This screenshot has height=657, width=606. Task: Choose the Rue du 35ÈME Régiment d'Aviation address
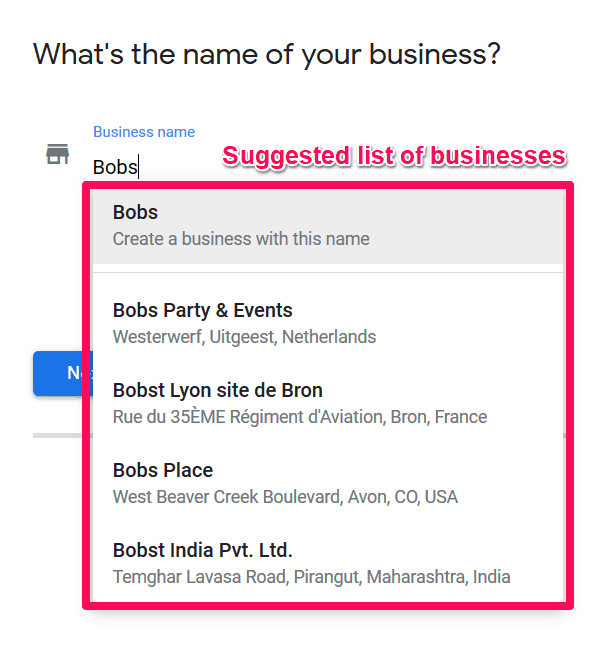(300, 417)
